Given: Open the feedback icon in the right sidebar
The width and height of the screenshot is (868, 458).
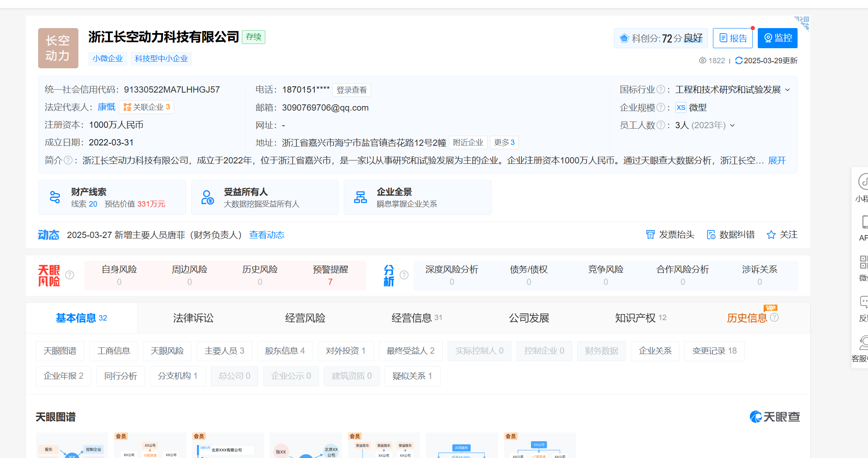Looking at the screenshot, I should click(864, 302).
